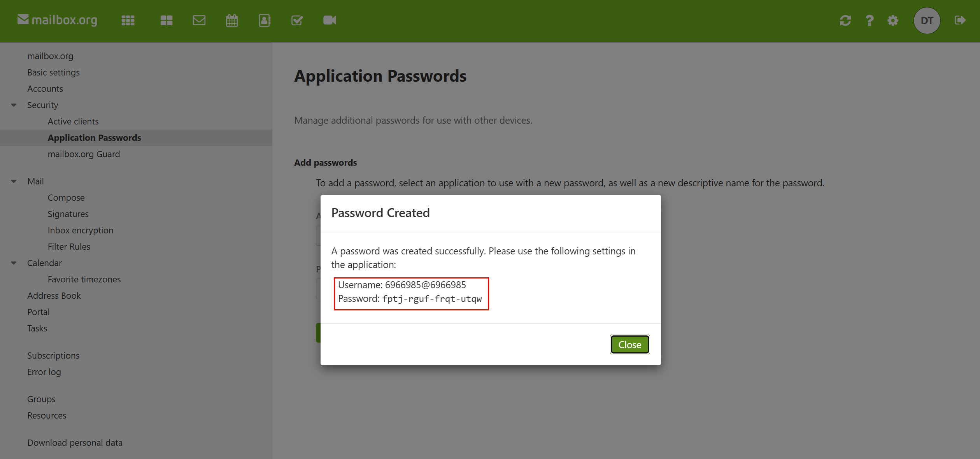Open the Mail app icon

pos(199,20)
